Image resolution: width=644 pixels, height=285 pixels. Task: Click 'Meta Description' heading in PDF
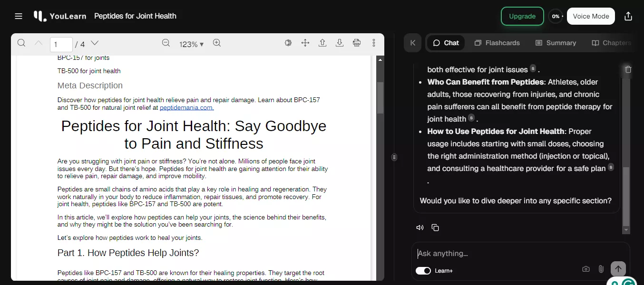(x=90, y=85)
